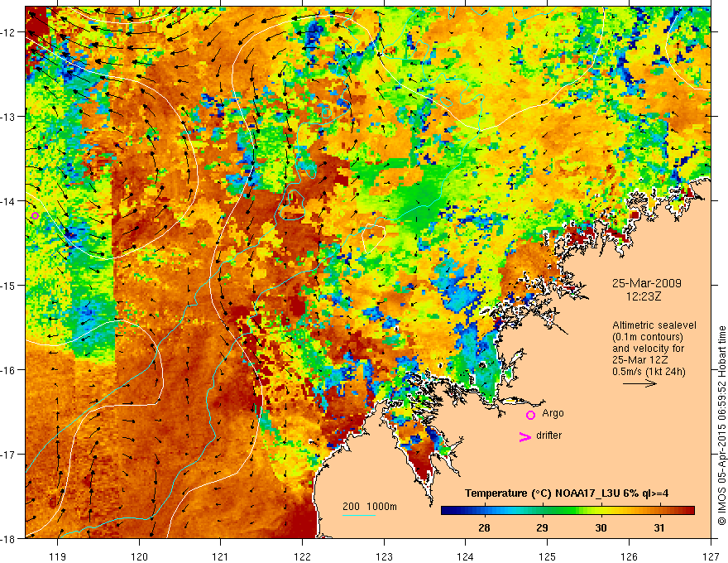The height and width of the screenshot is (563, 728).
Task: Click the '31' color bar tick label
Action: pyautogui.click(x=659, y=527)
